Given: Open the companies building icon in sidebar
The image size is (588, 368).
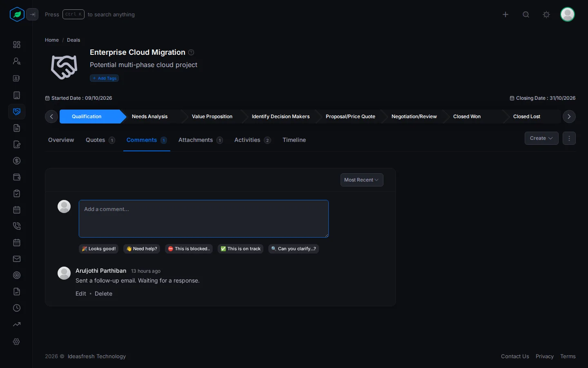Looking at the screenshot, I should [x=17, y=95].
